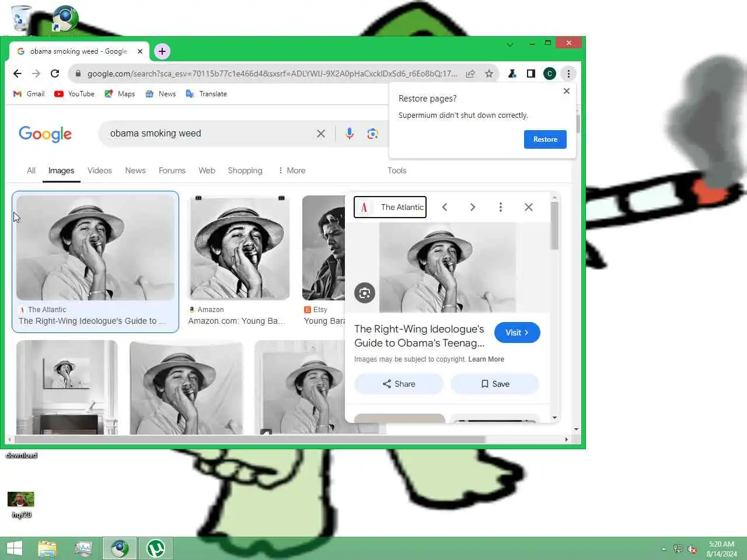Select the Etsy image result thumbnail
Screen dimensions: 747x560
[x=323, y=248]
